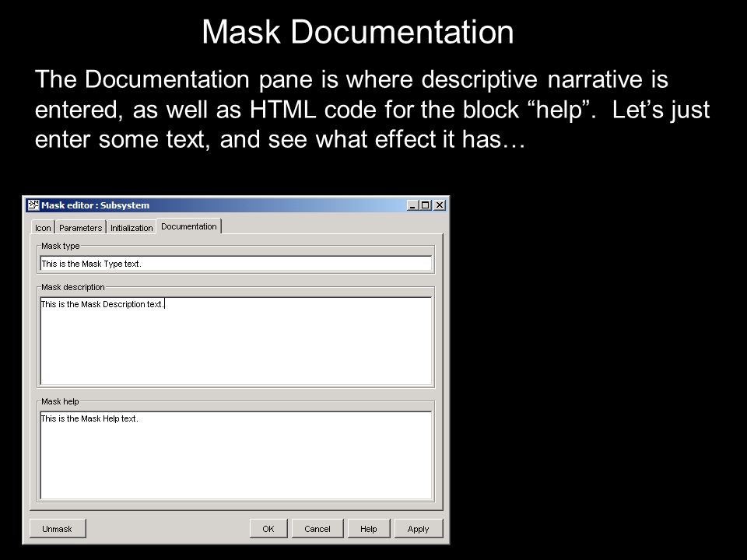Click the 'Mask help' group label
Screen dimensions: 747x560
60,401
